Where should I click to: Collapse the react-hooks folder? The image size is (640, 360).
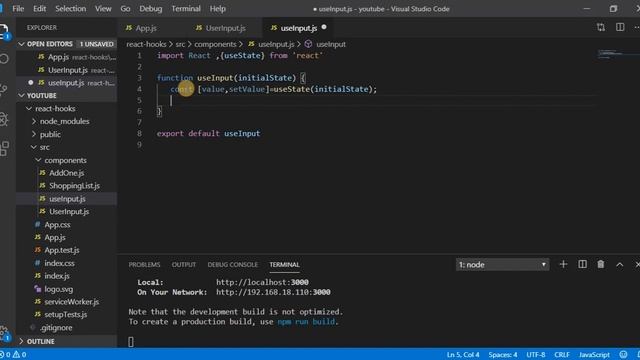point(29,109)
